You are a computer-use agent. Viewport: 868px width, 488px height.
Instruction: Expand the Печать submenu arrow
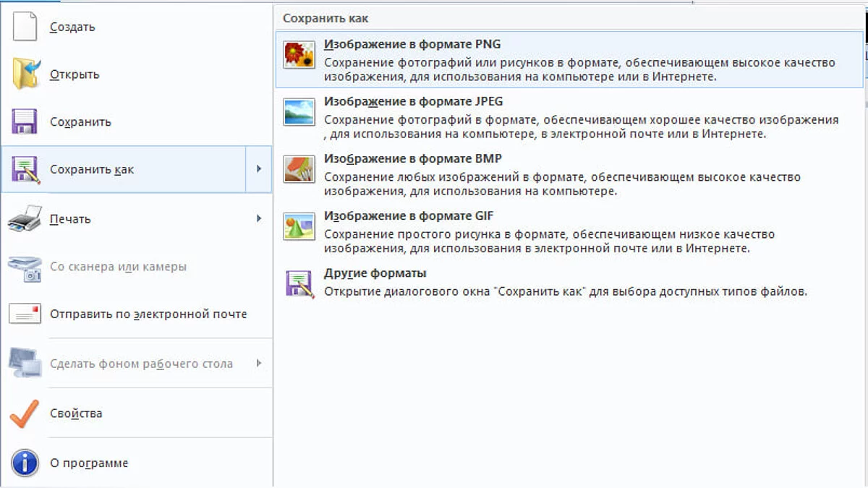pos(259,218)
